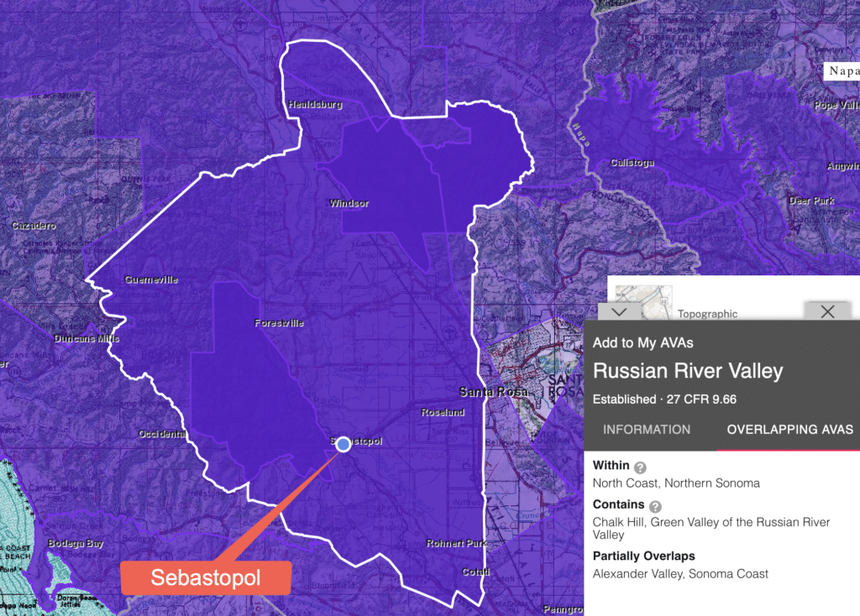The height and width of the screenshot is (616, 860).
Task: Click Chalk Hill in Contains list
Action: click(619, 522)
